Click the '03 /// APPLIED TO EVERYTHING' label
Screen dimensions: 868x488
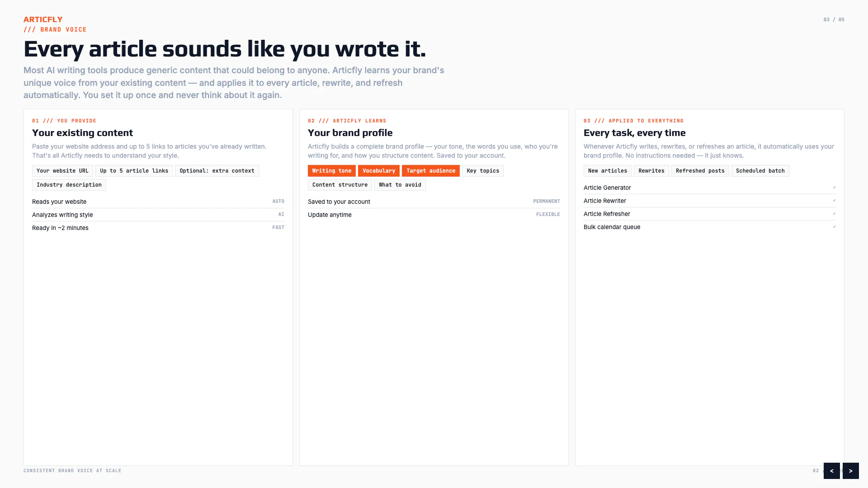click(x=633, y=121)
